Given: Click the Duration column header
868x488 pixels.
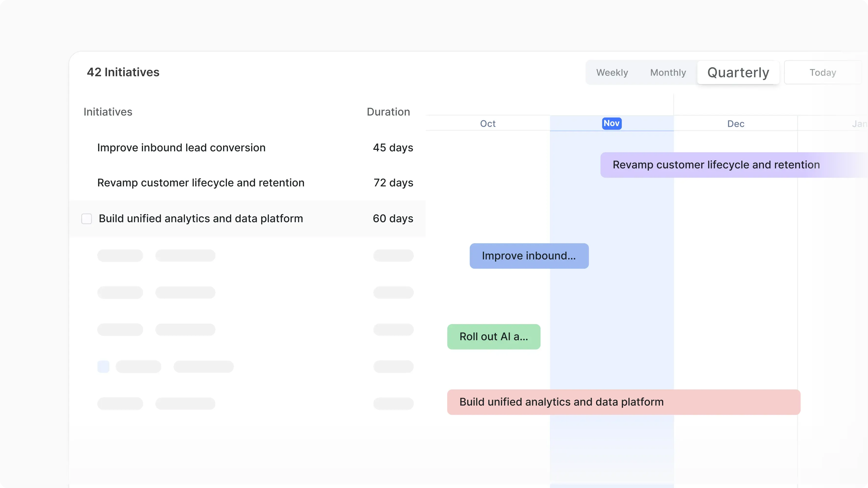Looking at the screenshot, I should pyautogui.click(x=388, y=112).
